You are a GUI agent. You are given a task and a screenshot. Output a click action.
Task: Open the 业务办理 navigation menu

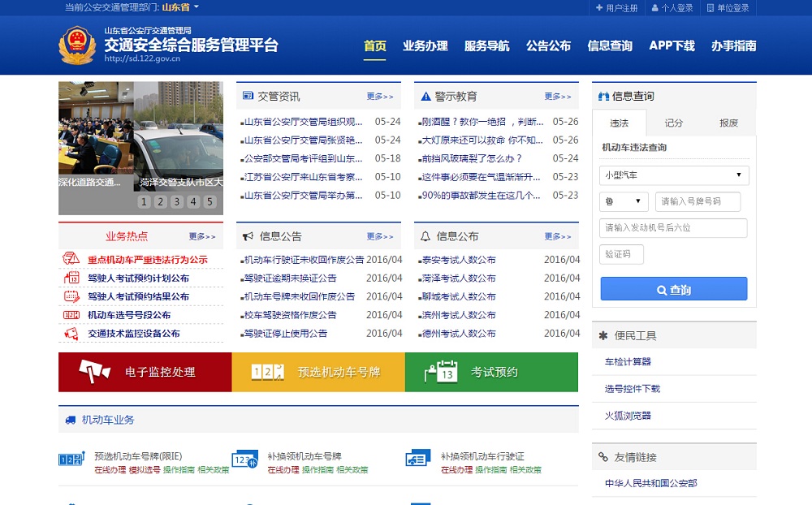(425, 46)
